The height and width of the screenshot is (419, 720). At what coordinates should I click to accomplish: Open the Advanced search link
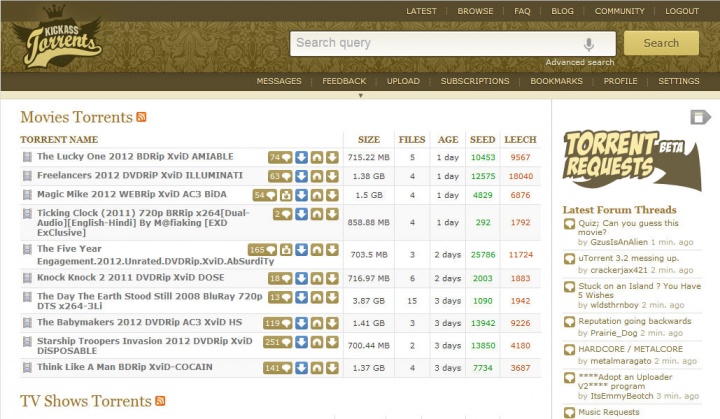tap(579, 62)
